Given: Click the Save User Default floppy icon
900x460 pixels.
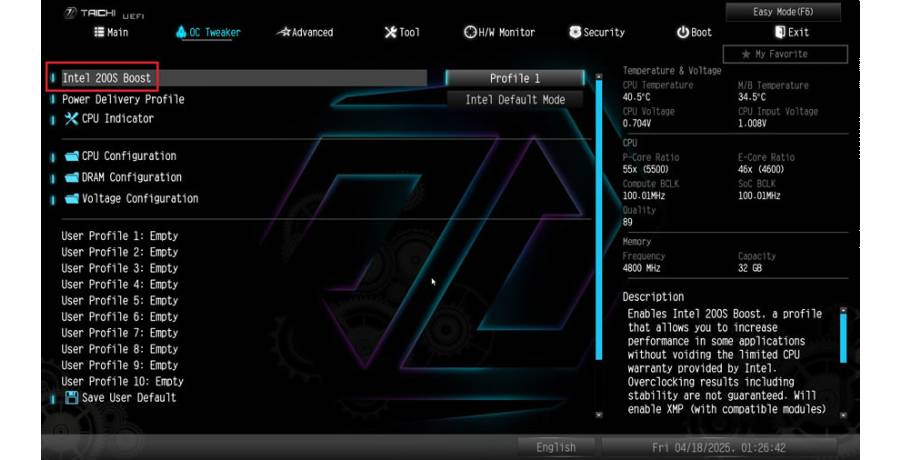Looking at the screenshot, I should pyautogui.click(x=71, y=397).
